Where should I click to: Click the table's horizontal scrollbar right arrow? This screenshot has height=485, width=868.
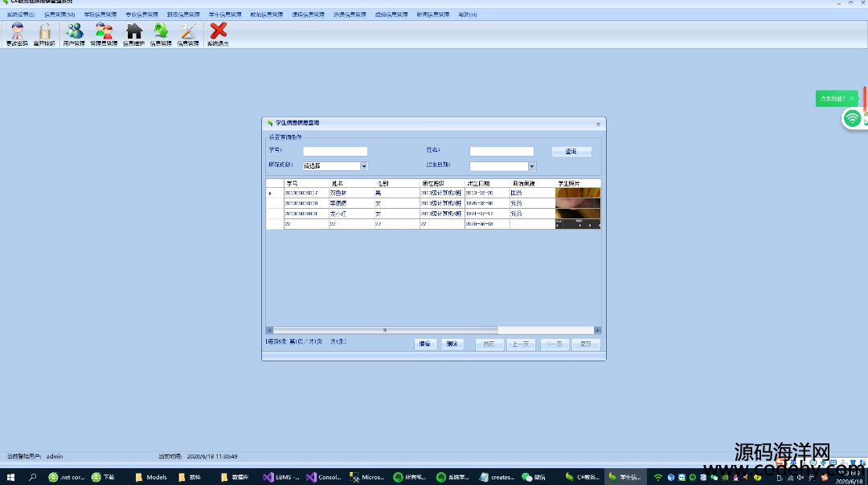point(597,330)
